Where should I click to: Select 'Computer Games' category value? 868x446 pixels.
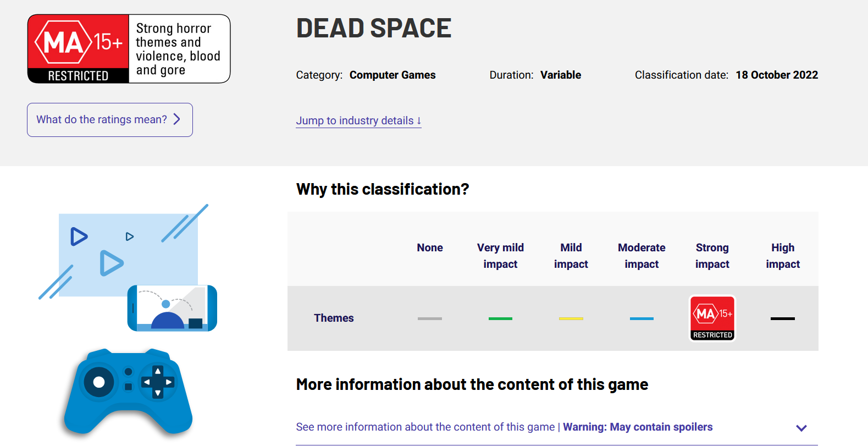[392, 75]
